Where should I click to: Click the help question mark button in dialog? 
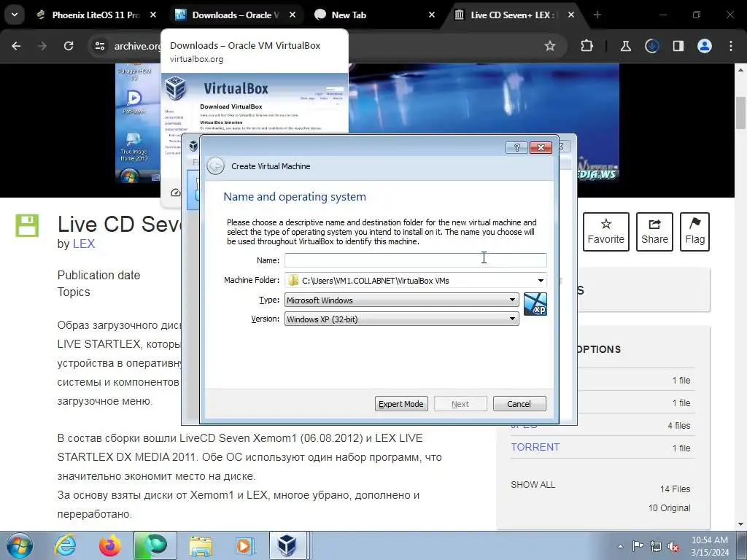pos(516,147)
